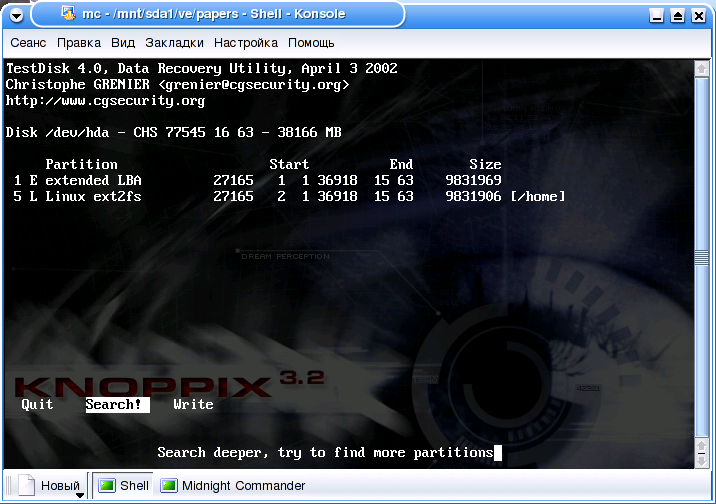716x504 pixels.
Task: Open the Вид menu
Action: tap(123, 43)
